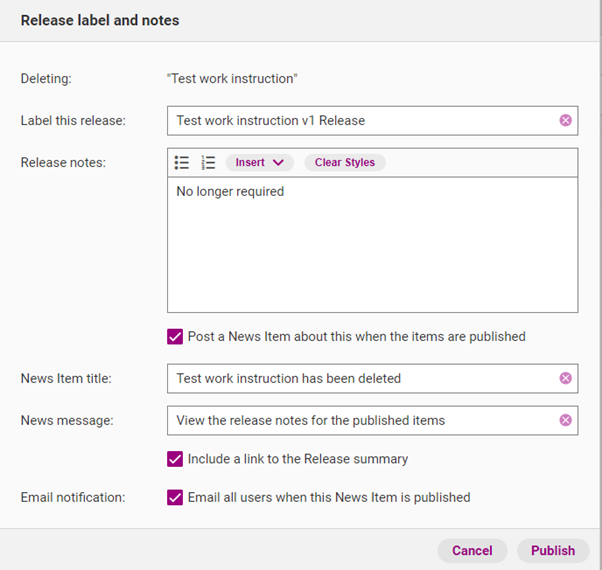602x570 pixels.
Task: Click Clear Styles in the notes toolbar
Action: 345,162
